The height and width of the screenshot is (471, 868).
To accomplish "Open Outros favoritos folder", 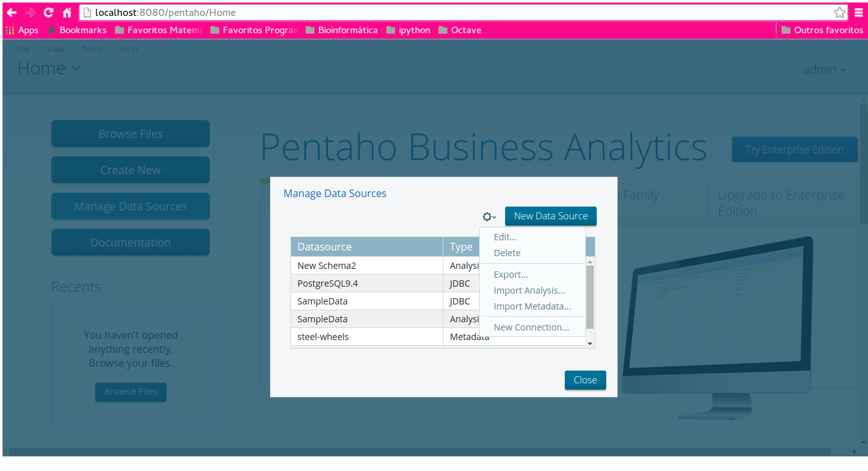I will coord(822,30).
